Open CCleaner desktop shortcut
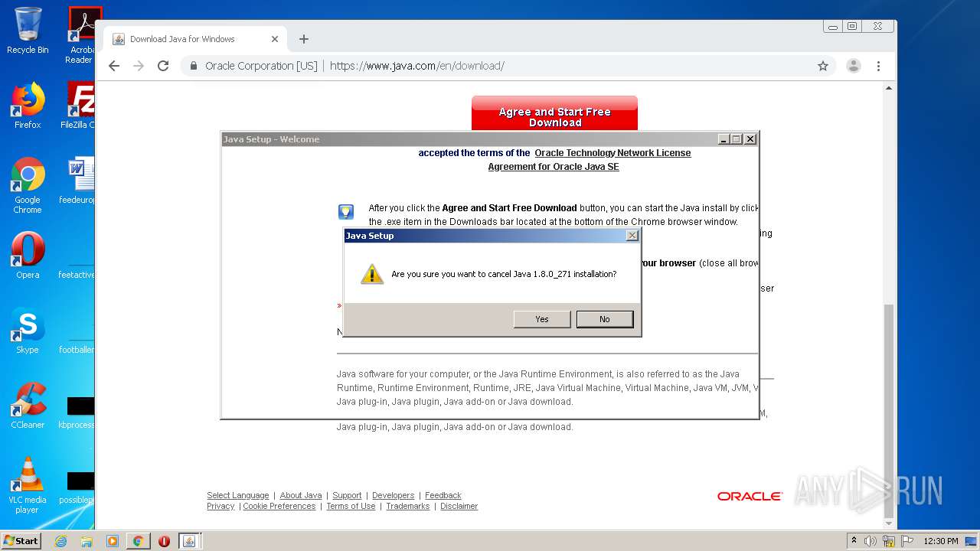 (28, 406)
